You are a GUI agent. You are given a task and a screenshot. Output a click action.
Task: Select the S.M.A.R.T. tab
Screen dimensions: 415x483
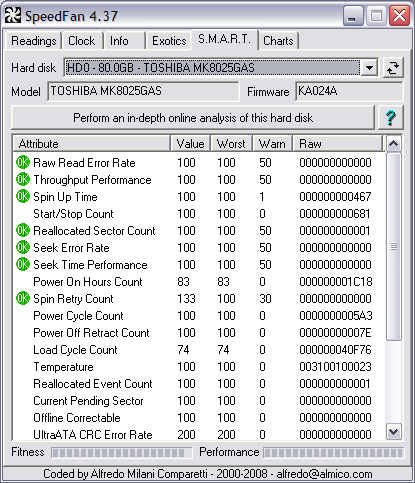pyautogui.click(x=224, y=39)
